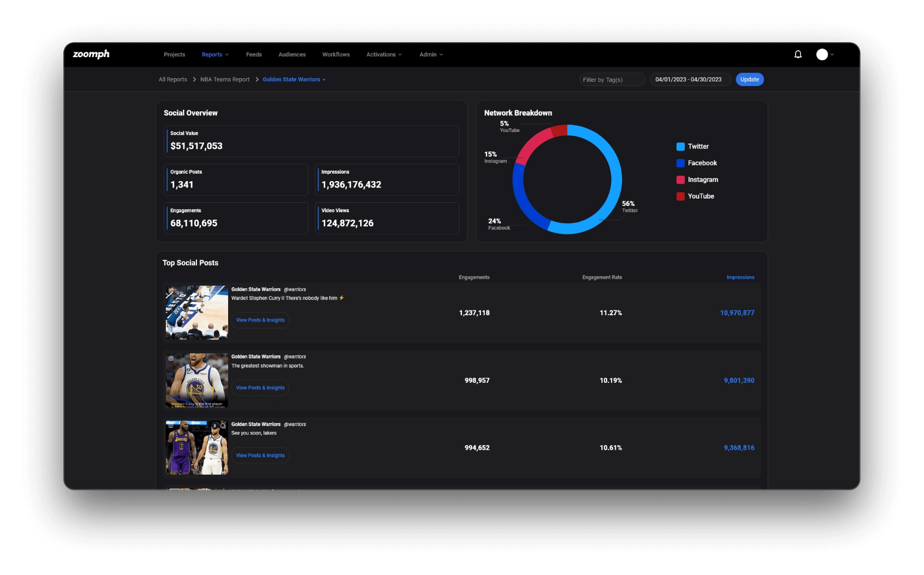
Task: Switch to the Feeds section
Action: (253, 54)
